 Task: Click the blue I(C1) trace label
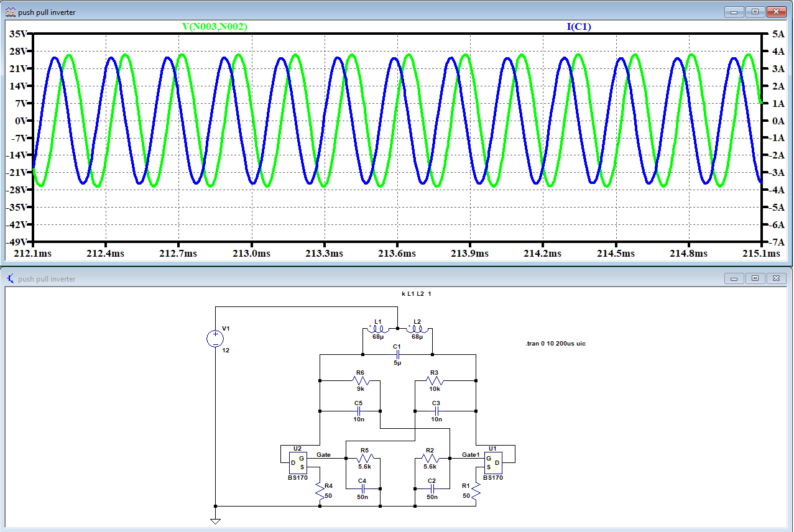578,27
